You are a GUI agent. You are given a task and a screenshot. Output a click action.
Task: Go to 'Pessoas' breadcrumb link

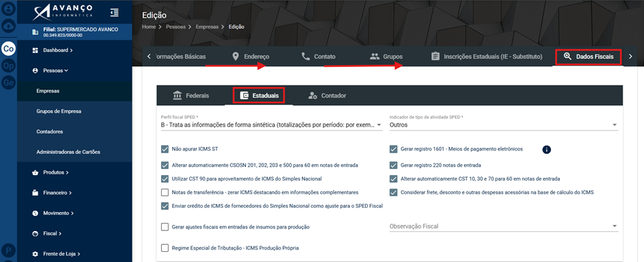175,27
